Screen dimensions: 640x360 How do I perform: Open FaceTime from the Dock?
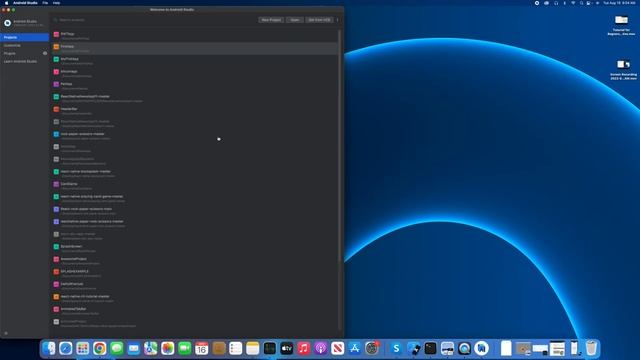[x=184, y=349]
